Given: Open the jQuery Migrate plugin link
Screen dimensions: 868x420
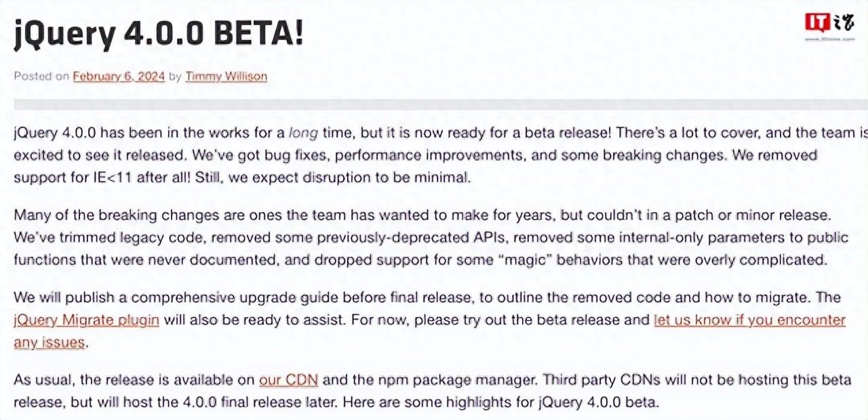Looking at the screenshot, I should point(86,320).
